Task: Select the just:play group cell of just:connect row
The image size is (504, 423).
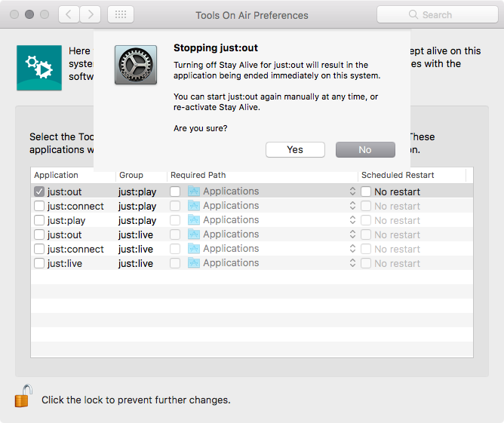Action: (137, 206)
